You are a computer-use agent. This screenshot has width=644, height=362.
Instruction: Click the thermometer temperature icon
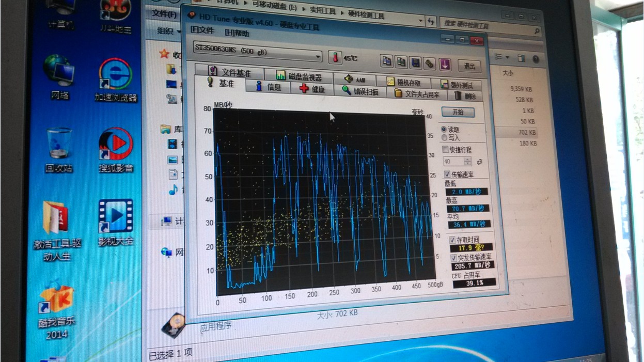point(335,57)
